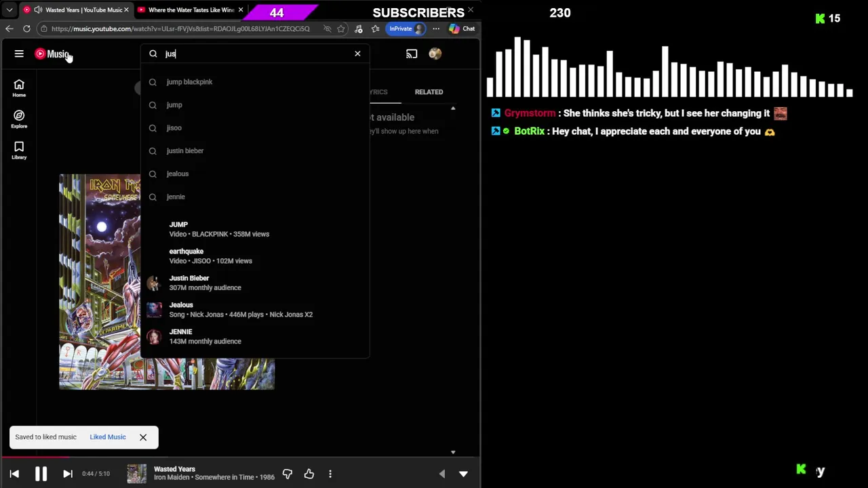Click the InPrivate profile button

pyautogui.click(x=406, y=28)
